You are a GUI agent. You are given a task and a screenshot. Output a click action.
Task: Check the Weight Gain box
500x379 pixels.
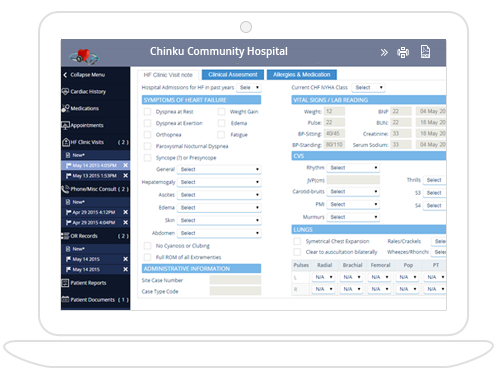click(x=221, y=112)
